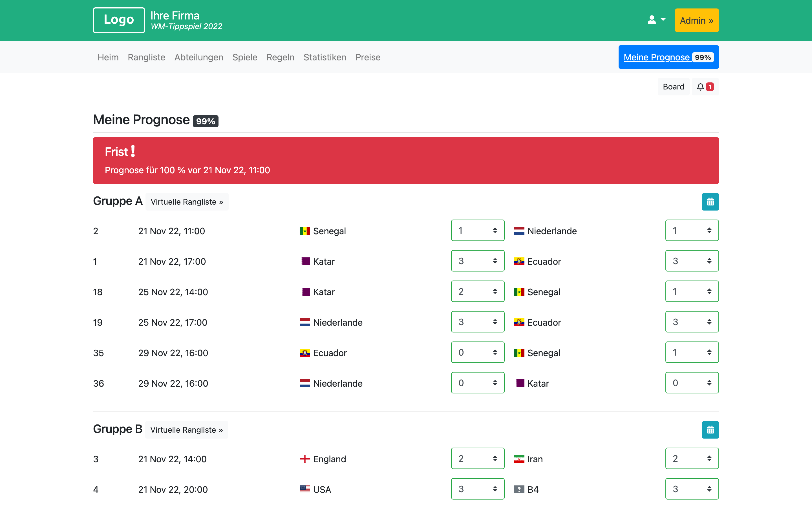Screen dimensions: 812x508
Task: Click match number 36
Action: (x=98, y=383)
